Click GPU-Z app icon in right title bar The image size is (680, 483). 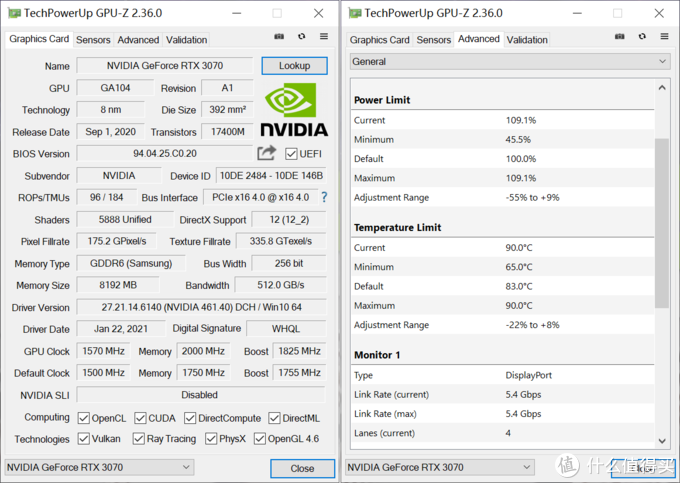click(x=355, y=13)
